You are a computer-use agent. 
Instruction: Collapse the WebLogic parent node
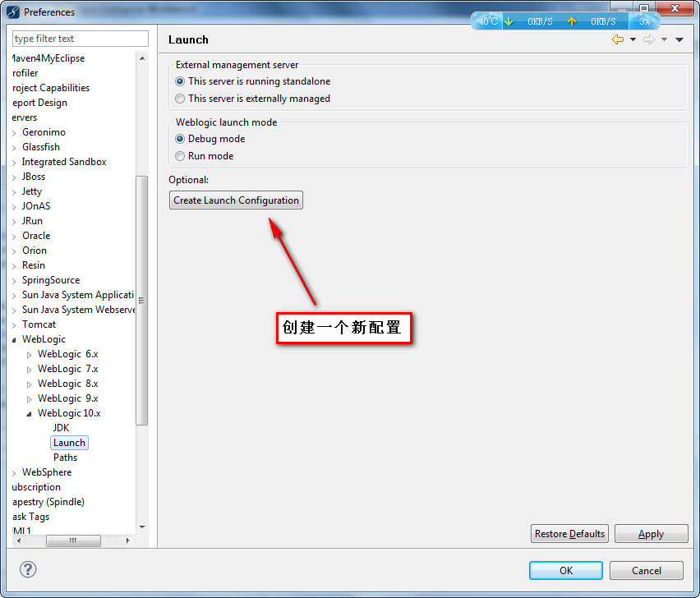(14, 340)
